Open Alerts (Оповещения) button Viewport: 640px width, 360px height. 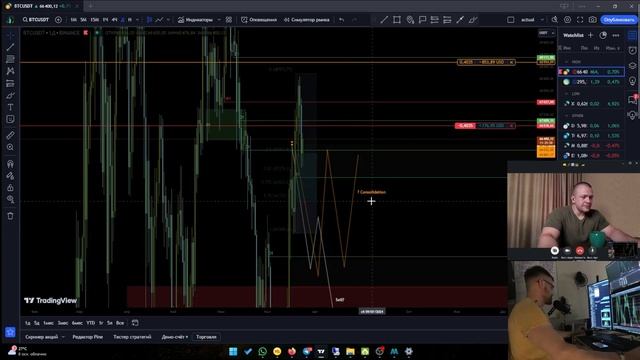(x=259, y=20)
